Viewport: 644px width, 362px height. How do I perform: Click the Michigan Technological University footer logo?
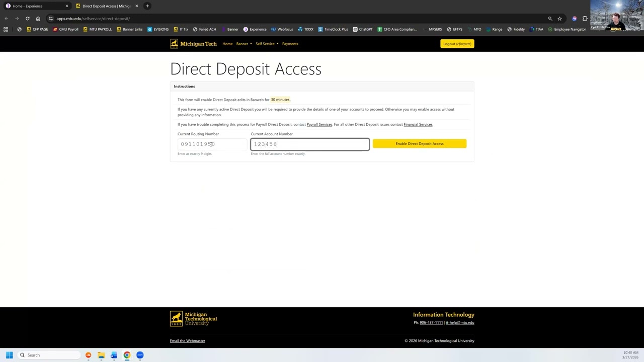pyautogui.click(x=194, y=319)
